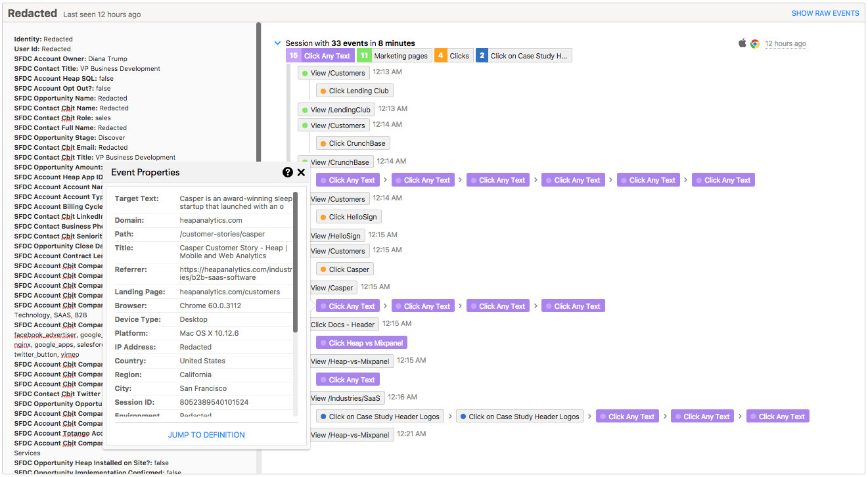
Task: Click the Event Properties popup scrollbar
Action: click(295, 261)
